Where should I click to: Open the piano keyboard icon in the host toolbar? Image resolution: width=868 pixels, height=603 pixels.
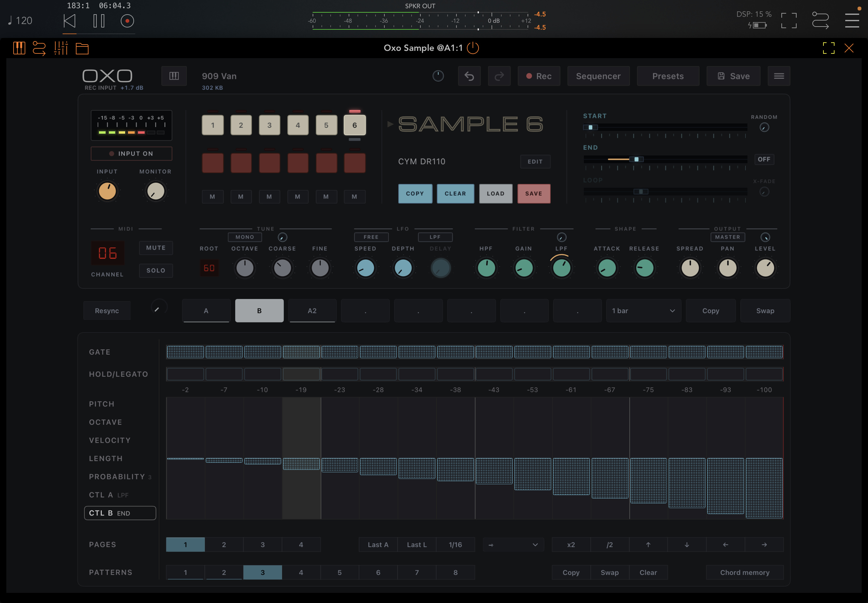(19, 48)
